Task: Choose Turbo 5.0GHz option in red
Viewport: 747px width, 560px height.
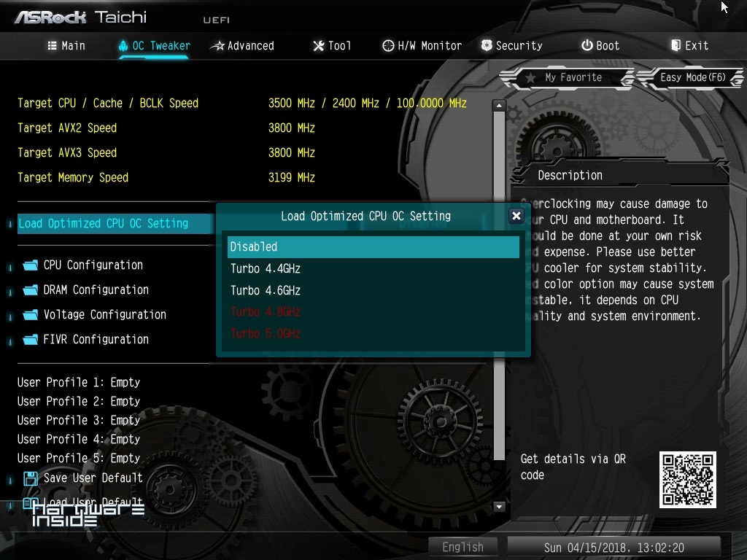Action: point(373,333)
